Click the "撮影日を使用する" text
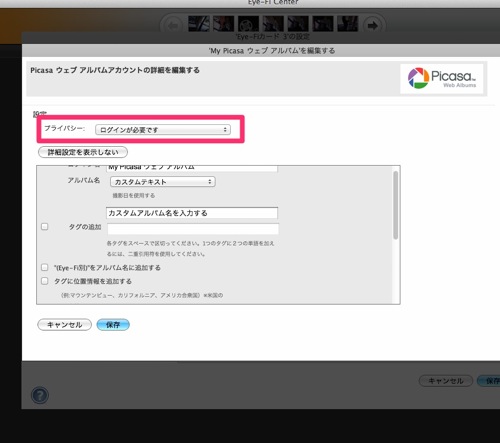The height and width of the screenshot is (443, 500). (x=134, y=195)
